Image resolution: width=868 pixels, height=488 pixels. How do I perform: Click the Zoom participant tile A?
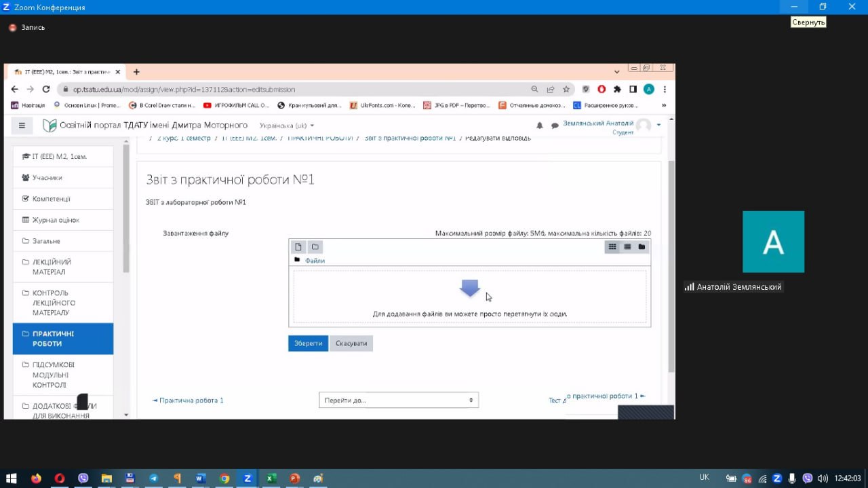pyautogui.click(x=773, y=242)
